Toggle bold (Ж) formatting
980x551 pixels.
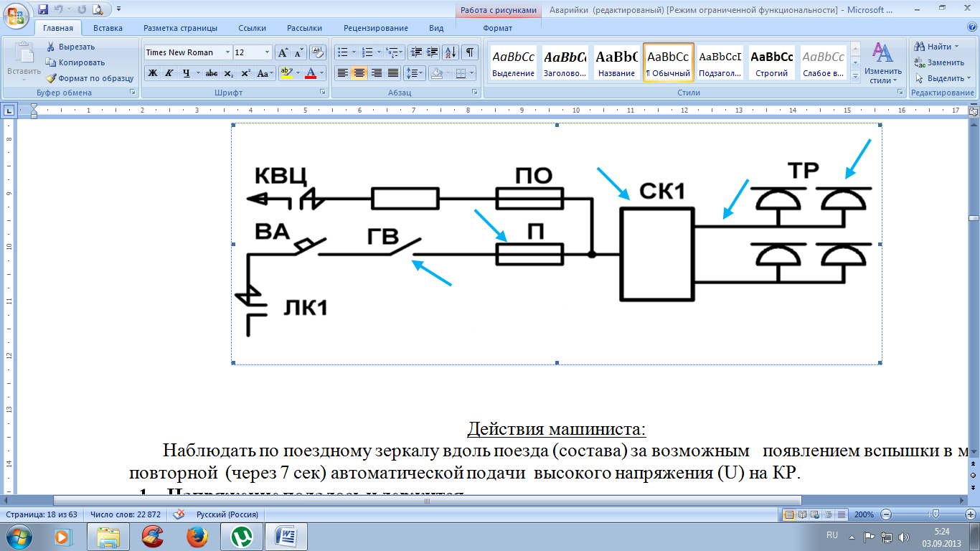click(x=153, y=73)
